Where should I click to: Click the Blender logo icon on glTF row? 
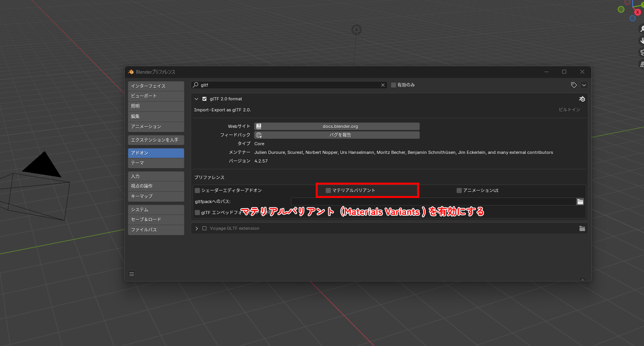pos(582,99)
